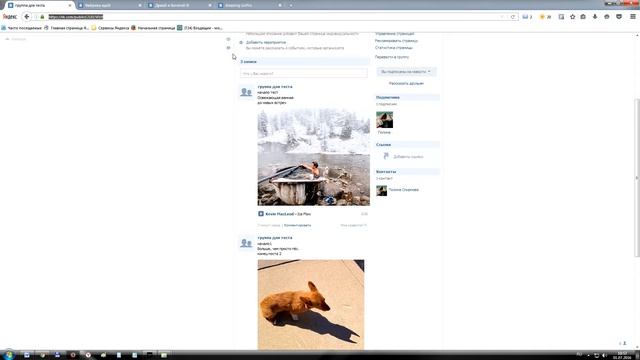Click the 'Что у Вас нового?' post field

click(x=304, y=73)
